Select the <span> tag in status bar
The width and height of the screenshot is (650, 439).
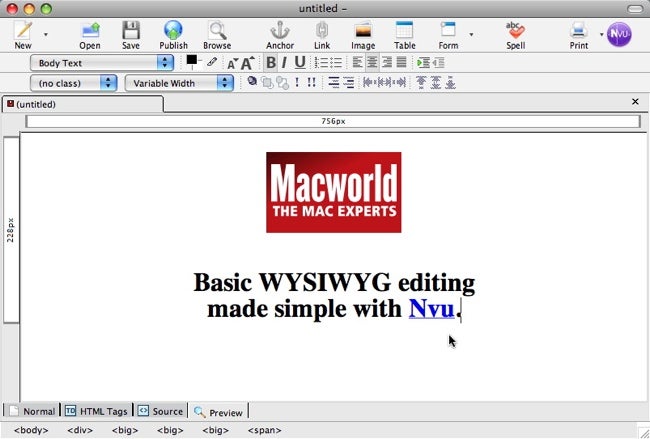(264, 430)
